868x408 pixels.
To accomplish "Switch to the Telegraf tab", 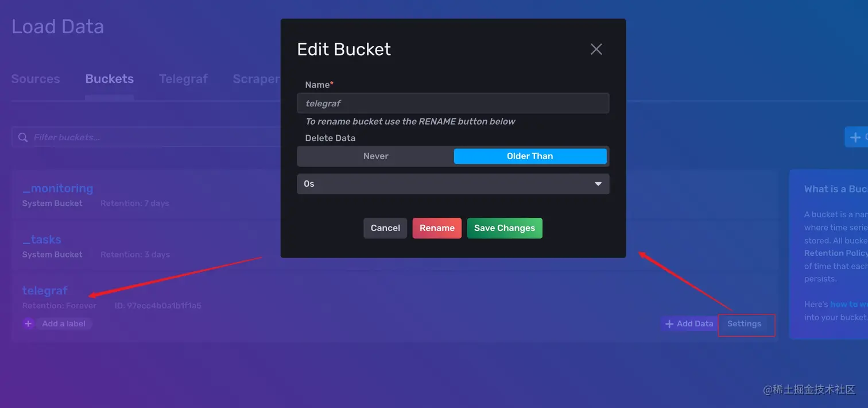I will tap(183, 79).
